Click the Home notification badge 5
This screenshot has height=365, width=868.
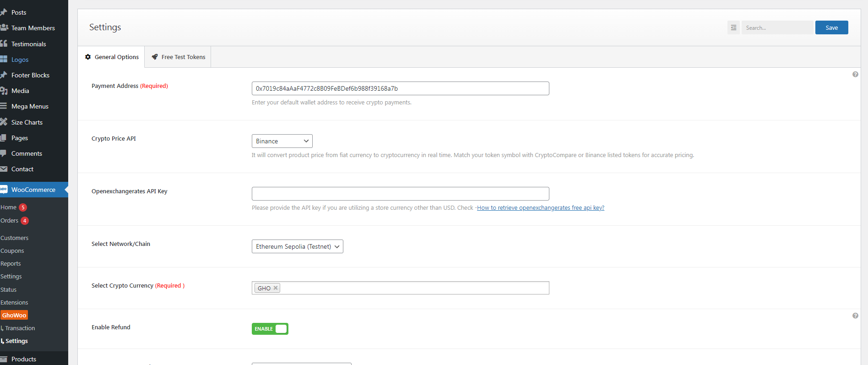23,207
